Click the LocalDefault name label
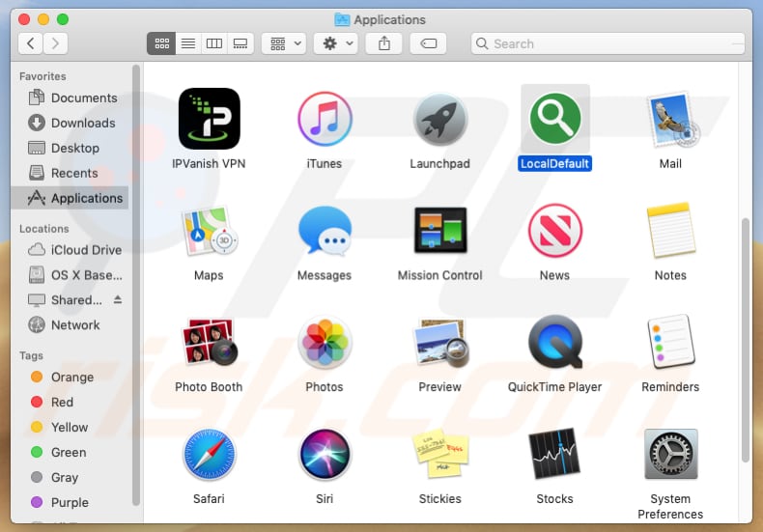This screenshot has height=532, width=763. 554,164
